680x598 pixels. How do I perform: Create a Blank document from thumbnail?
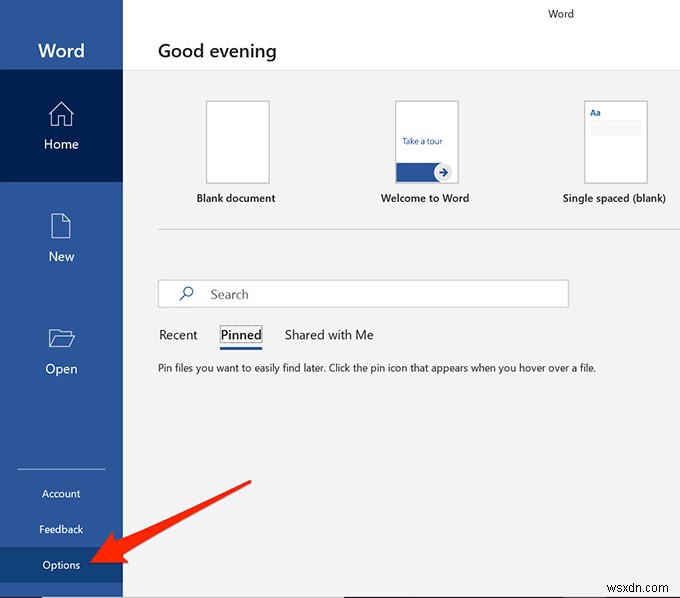click(x=238, y=142)
